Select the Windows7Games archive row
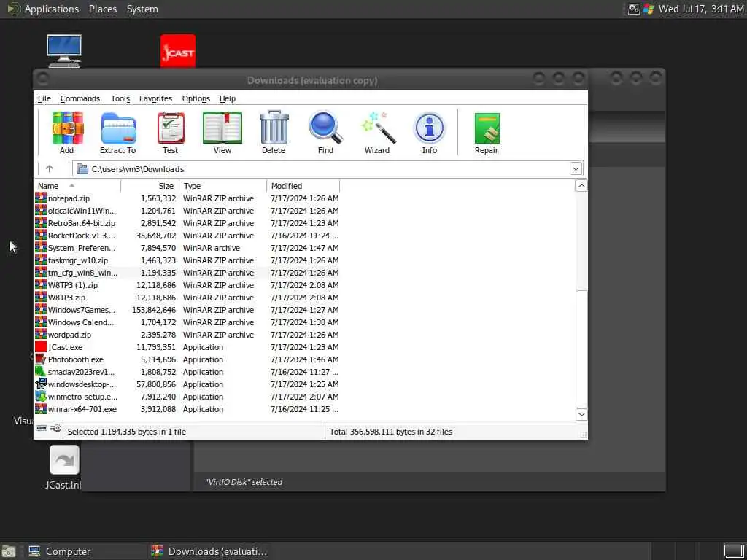This screenshot has height=560, width=747. tap(187, 310)
